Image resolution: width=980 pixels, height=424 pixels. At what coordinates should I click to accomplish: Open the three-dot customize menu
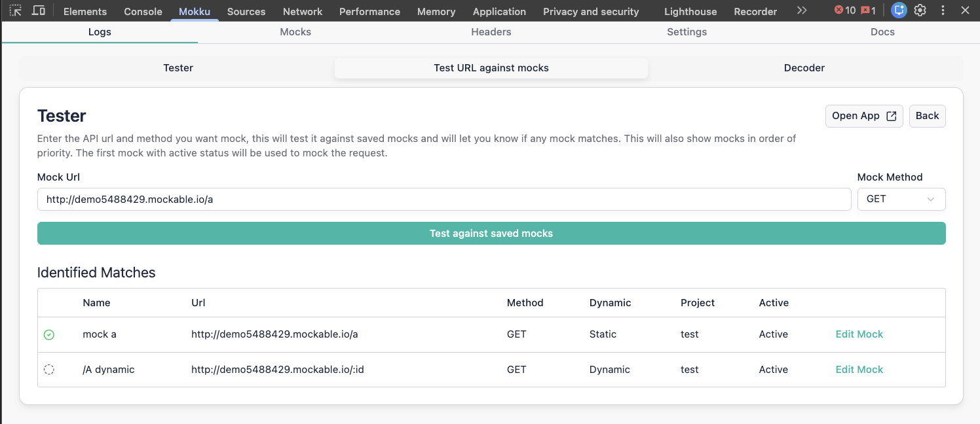[942, 10]
